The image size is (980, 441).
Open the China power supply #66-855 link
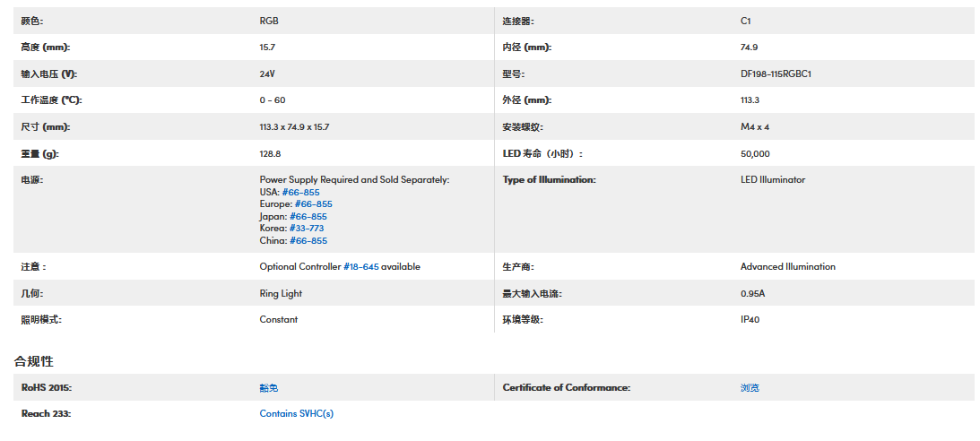[308, 240]
